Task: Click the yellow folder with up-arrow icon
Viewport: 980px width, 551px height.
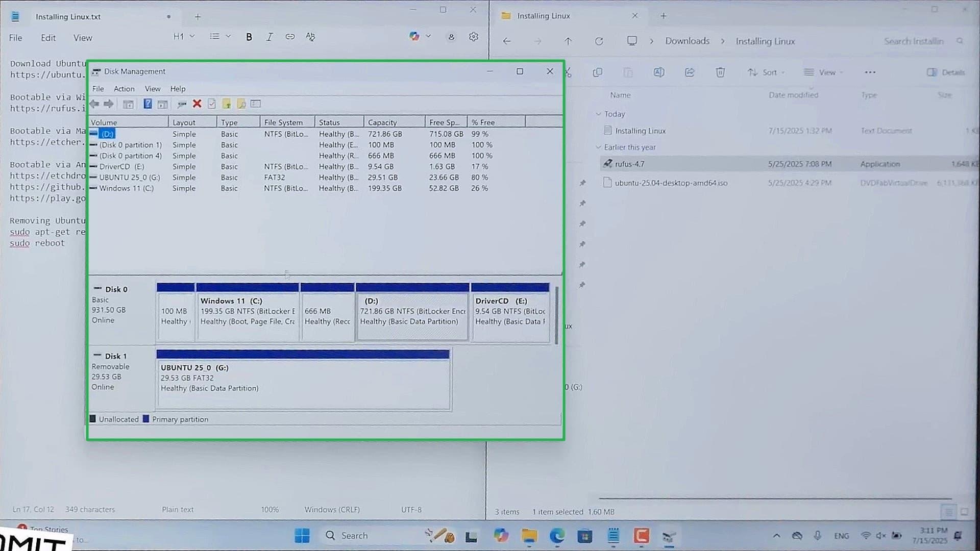Action: pos(227,104)
